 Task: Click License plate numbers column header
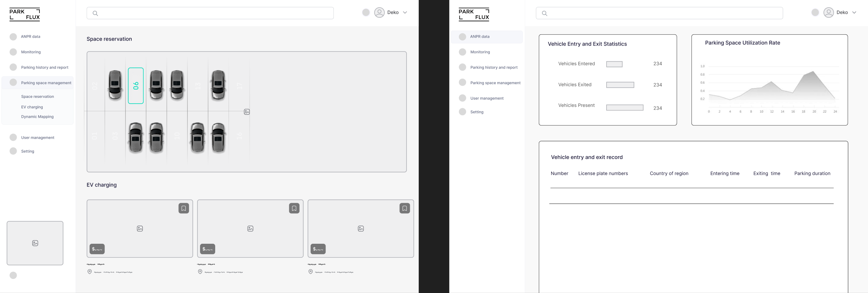tap(603, 173)
